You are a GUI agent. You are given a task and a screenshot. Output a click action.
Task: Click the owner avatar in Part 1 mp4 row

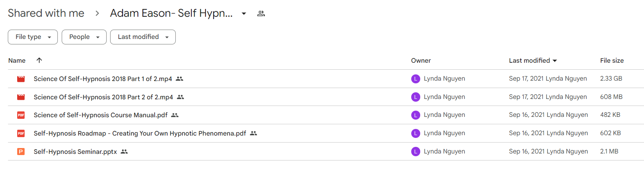(416, 79)
